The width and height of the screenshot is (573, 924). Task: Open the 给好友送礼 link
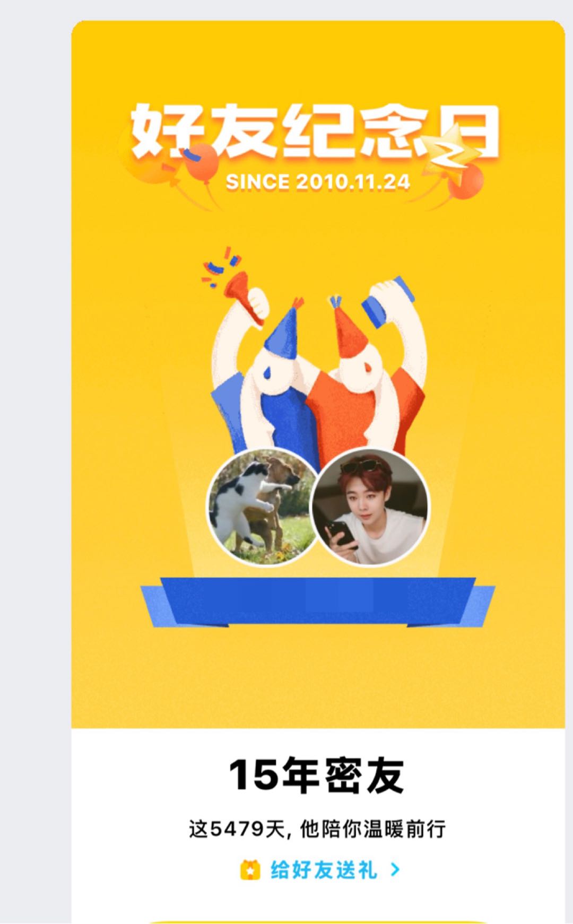(x=324, y=870)
